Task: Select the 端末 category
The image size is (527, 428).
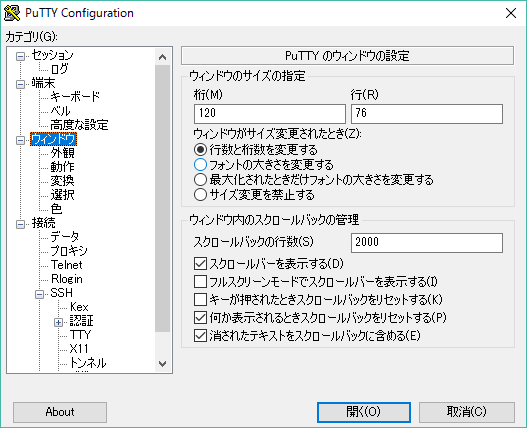Action: [x=43, y=83]
